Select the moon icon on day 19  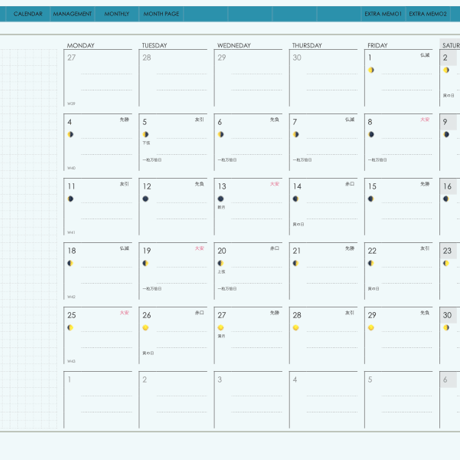[x=146, y=263]
